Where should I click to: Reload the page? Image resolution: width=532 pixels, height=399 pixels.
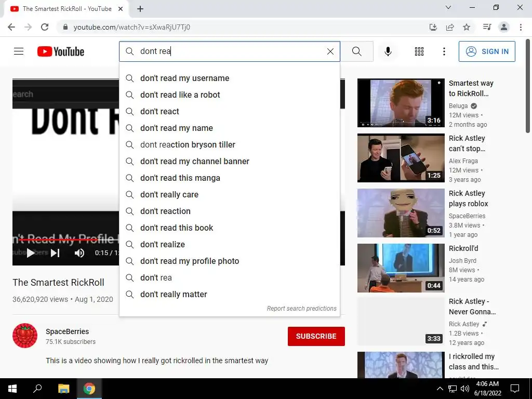(45, 27)
